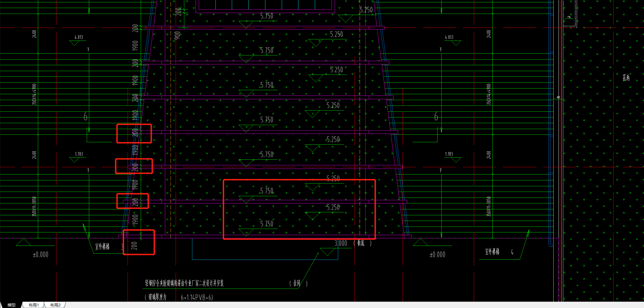Select the (板底) annotation text
644x308 pixels.
click(362, 244)
